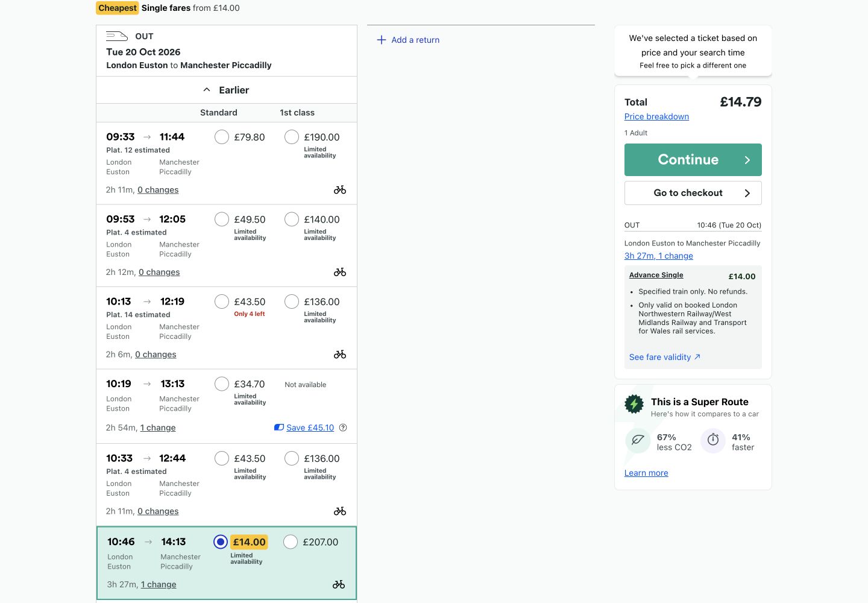Click the Continue button
Screen dimensions: 868x603
pos(693,160)
